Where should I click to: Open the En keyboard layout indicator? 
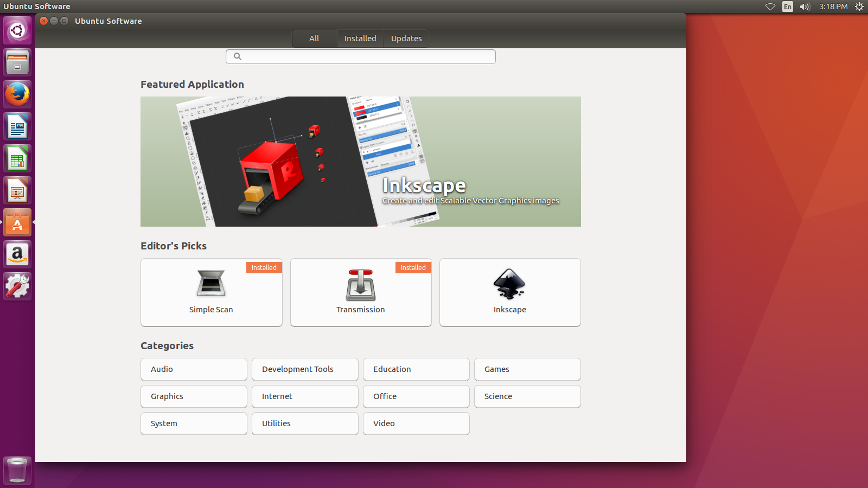[788, 7]
